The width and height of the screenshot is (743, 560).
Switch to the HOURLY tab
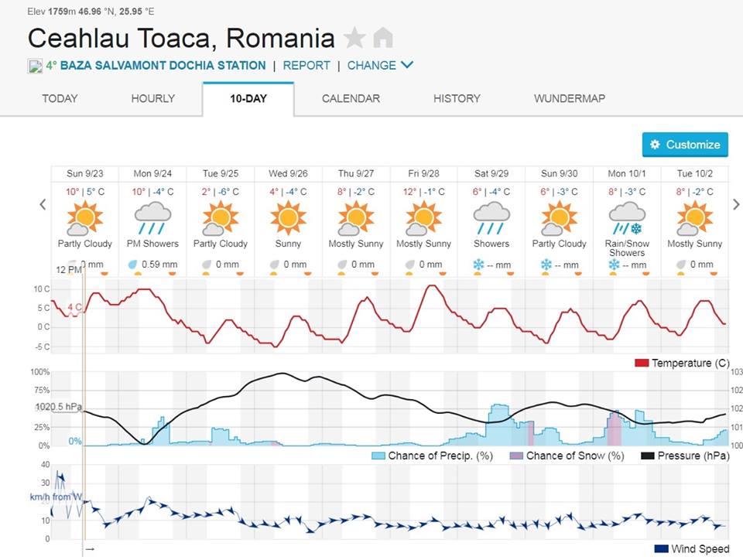coord(153,98)
